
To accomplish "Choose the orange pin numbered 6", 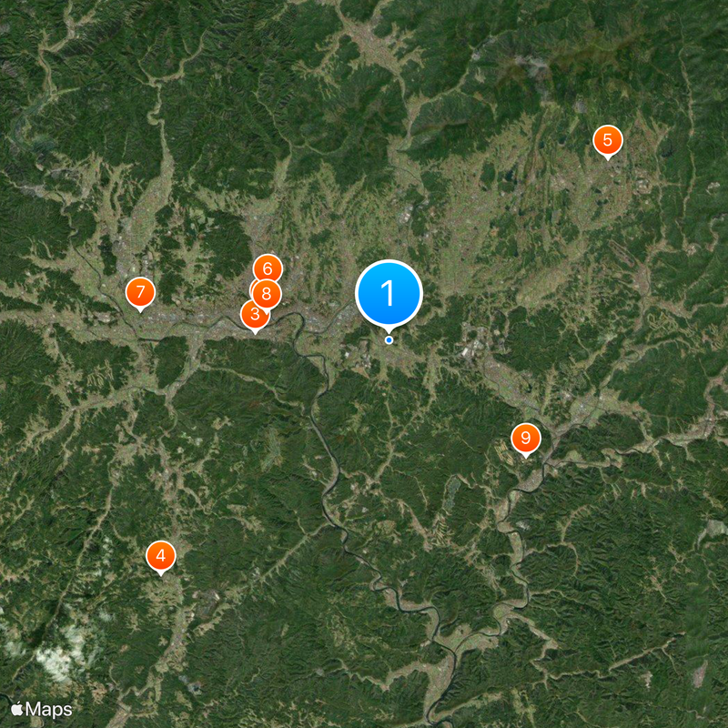I will tap(268, 268).
